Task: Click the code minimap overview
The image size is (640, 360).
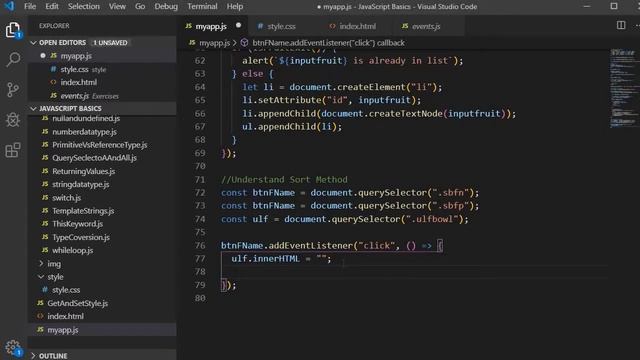Action: [622, 88]
